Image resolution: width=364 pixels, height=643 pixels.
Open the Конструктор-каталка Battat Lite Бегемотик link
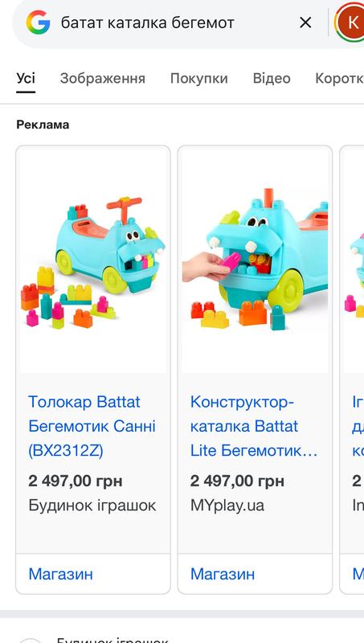click(x=254, y=426)
